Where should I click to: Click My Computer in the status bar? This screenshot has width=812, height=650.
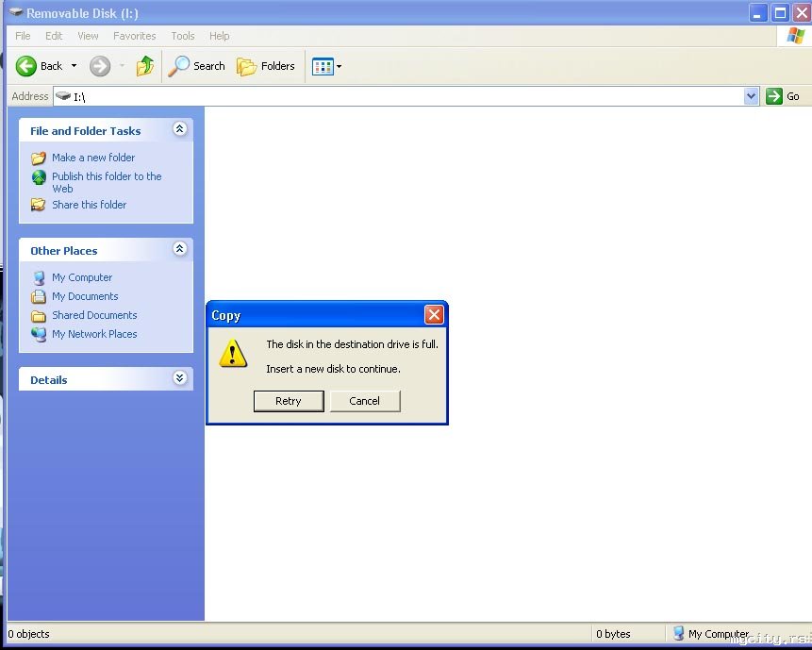click(711, 633)
